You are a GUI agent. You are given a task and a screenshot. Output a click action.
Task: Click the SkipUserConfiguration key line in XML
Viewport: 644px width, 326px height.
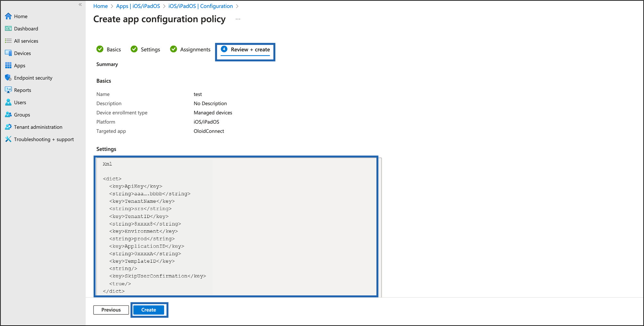[x=157, y=276]
